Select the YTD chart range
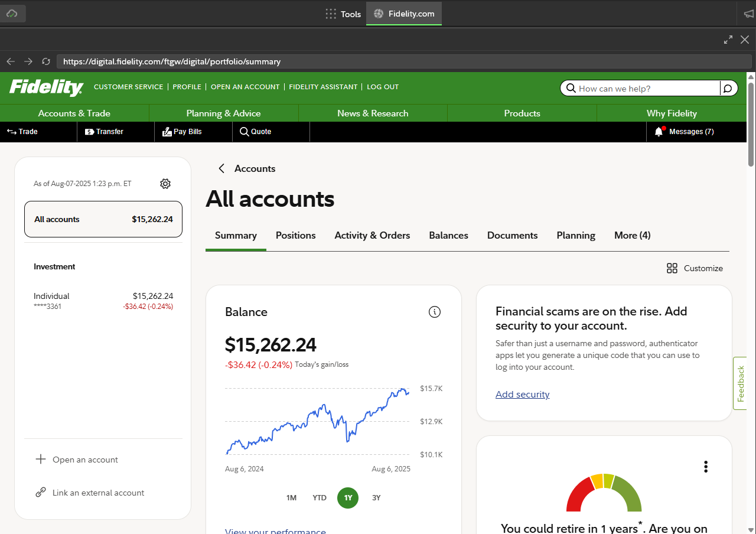This screenshot has height=534, width=756. coord(320,497)
